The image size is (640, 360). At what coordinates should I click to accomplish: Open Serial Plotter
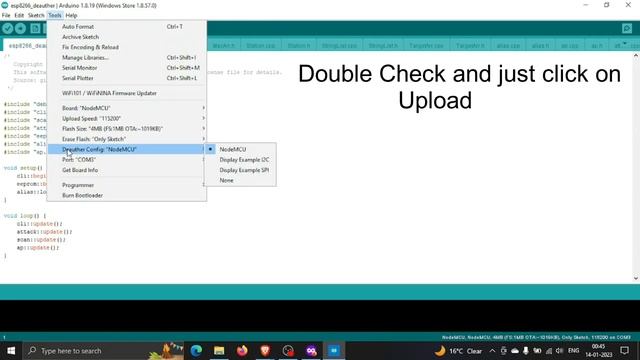[127, 78]
